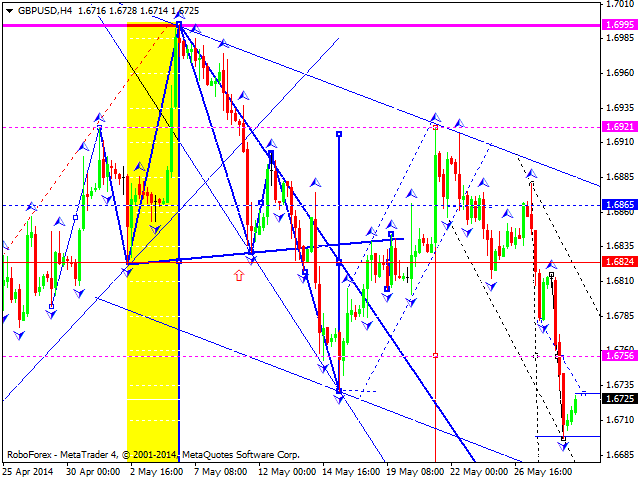Click the 1.6785 price axis value

[x=620, y=316]
